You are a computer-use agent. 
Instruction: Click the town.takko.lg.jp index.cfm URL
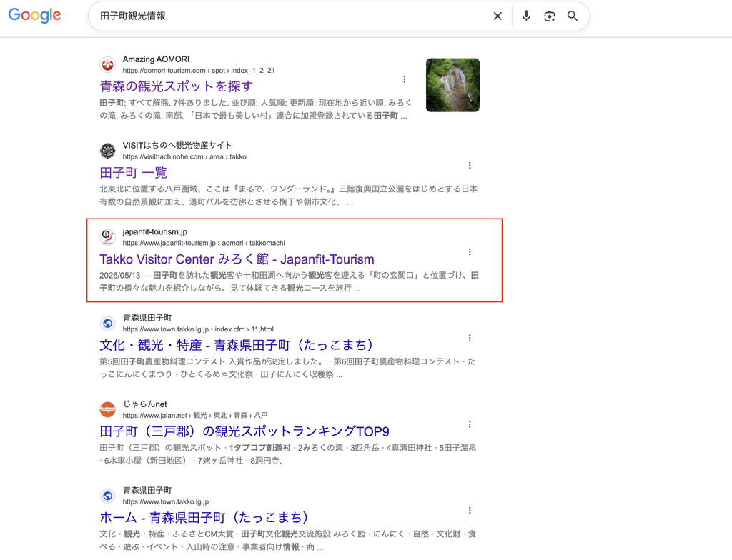198,329
